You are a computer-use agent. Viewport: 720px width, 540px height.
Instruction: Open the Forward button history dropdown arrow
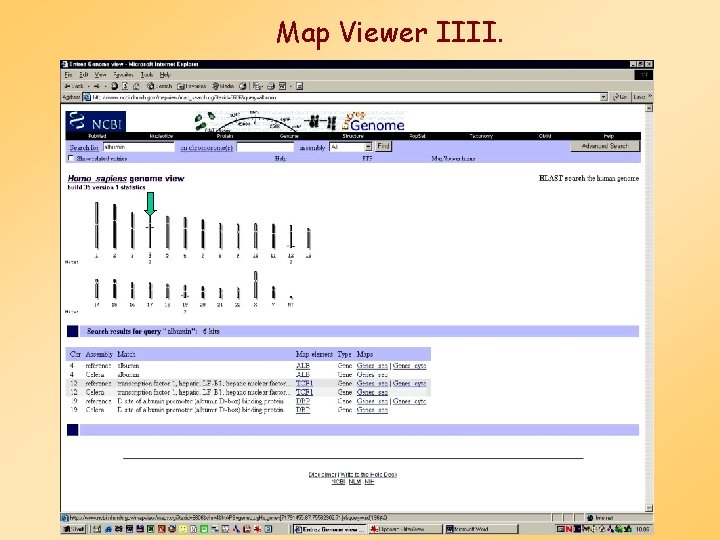coord(106,86)
